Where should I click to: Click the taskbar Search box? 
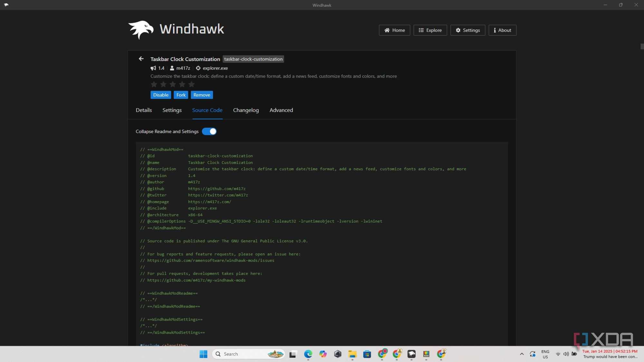pos(249,354)
